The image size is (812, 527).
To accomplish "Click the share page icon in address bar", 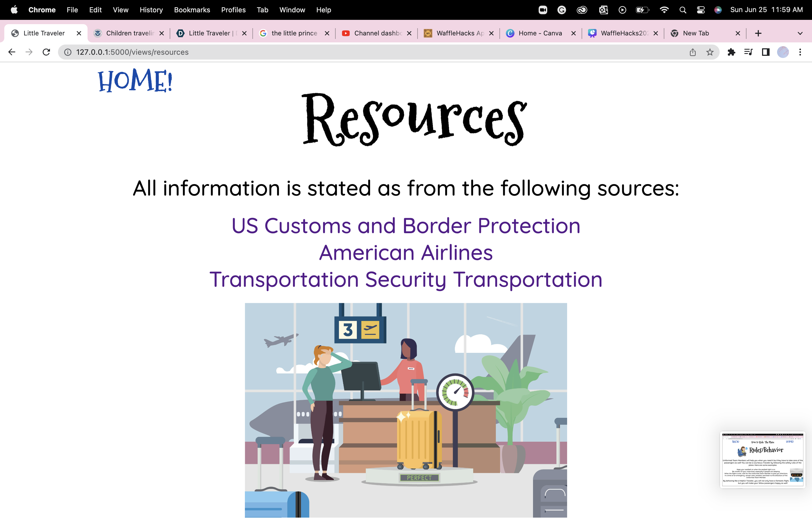I will coord(693,52).
